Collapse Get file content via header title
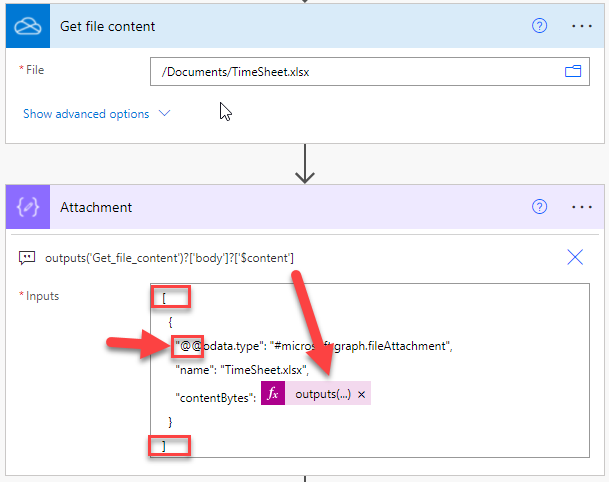Image resolution: width=609 pixels, height=482 pixels. [108, 26]
